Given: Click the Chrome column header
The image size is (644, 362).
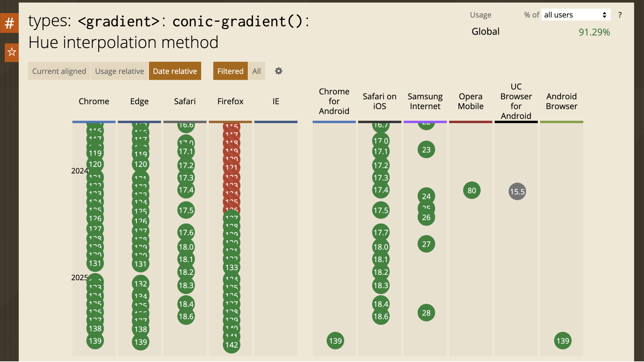Looking at the screenshot, I should 94,101.
